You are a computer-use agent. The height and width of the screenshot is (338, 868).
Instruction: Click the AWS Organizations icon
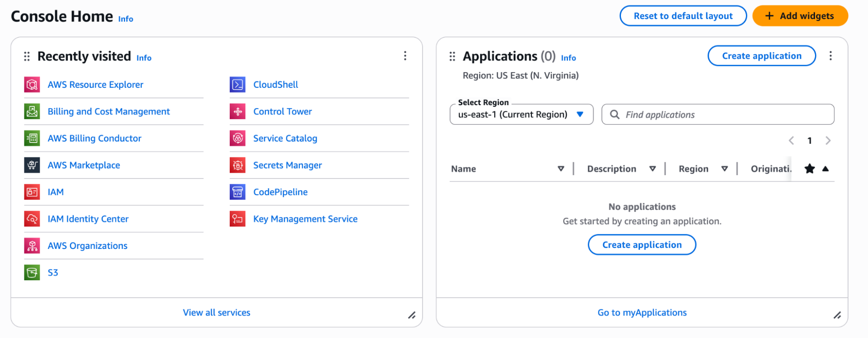click(x=32, y=246)
